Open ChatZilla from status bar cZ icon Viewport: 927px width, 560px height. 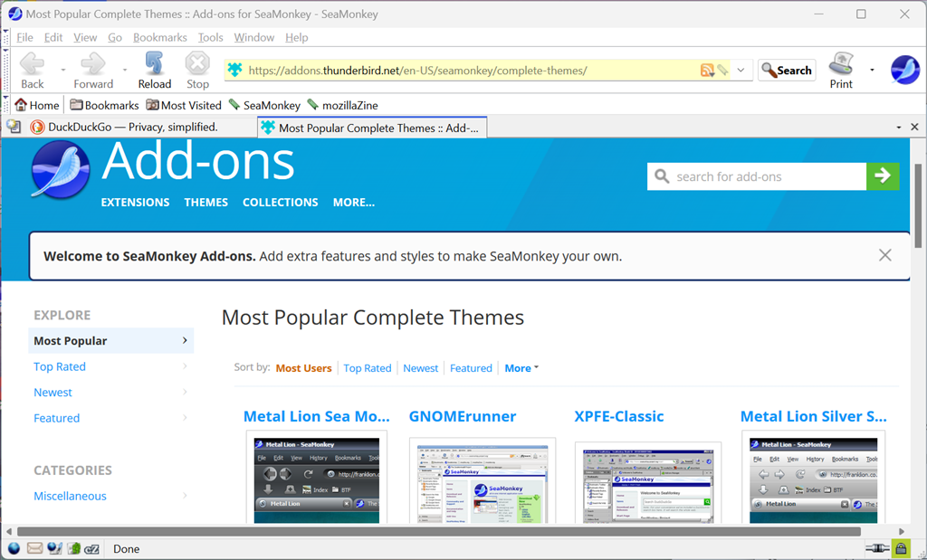click(91, 549)
